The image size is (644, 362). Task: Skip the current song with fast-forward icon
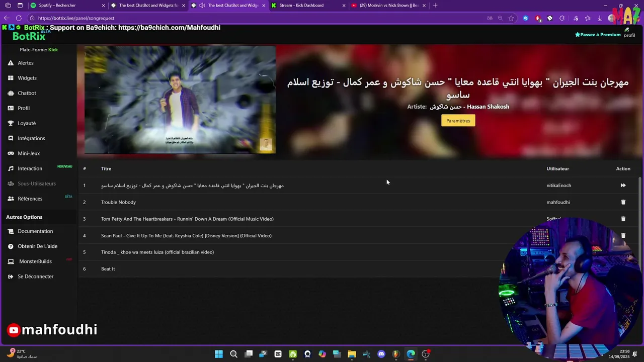pyautogui.click(x=623, y=186)
